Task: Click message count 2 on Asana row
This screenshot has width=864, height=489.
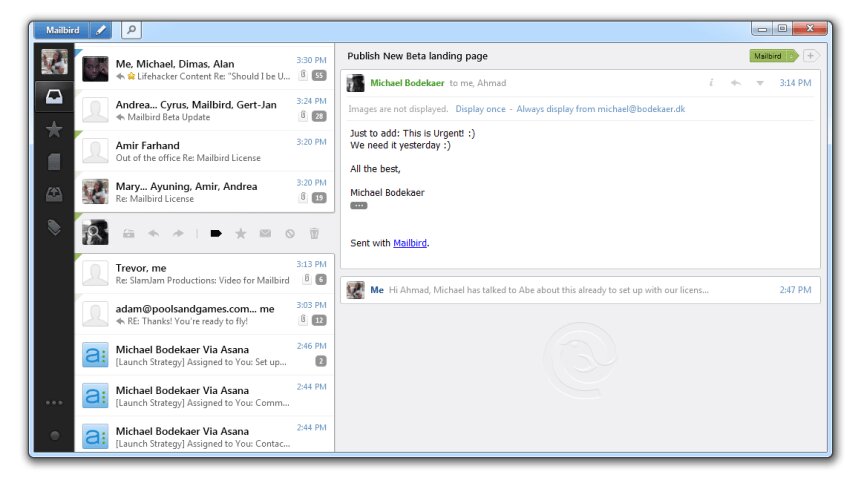Action: pos(321,361)
